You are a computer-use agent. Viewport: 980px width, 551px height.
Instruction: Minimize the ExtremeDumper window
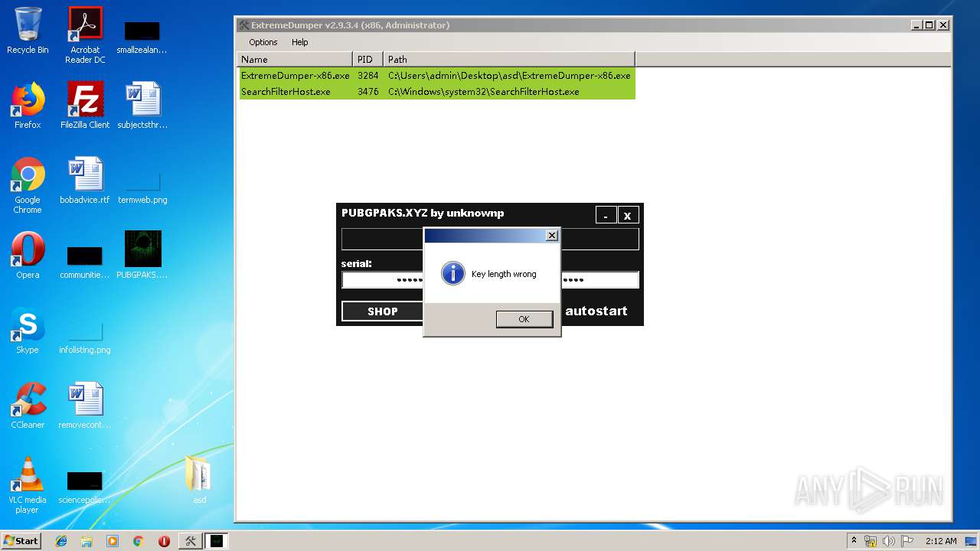pyautogui.click(x=917, y=25)
